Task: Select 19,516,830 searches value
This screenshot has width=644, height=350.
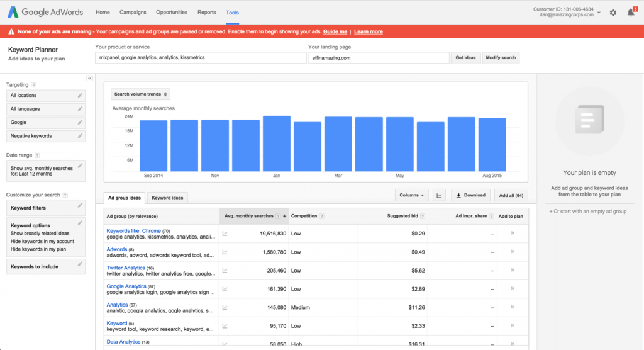Action: 273,234
